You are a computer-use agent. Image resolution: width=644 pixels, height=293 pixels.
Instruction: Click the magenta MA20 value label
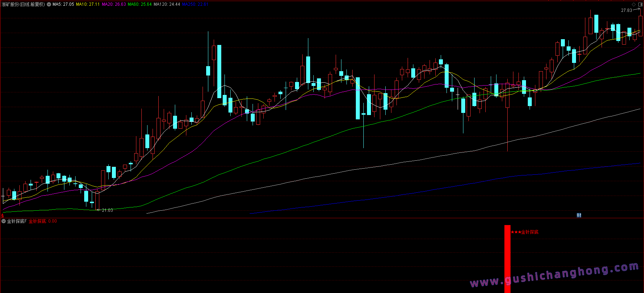pos(114,5)
